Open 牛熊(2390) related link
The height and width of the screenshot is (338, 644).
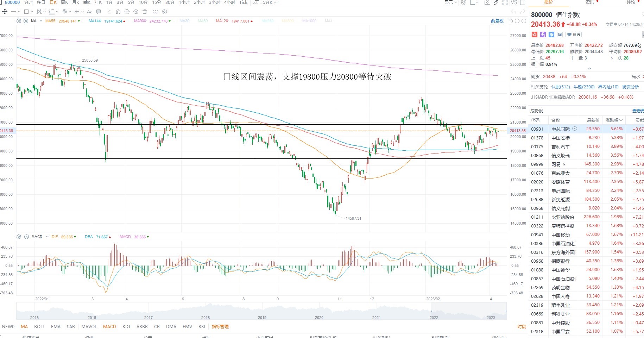pos(584,87)
